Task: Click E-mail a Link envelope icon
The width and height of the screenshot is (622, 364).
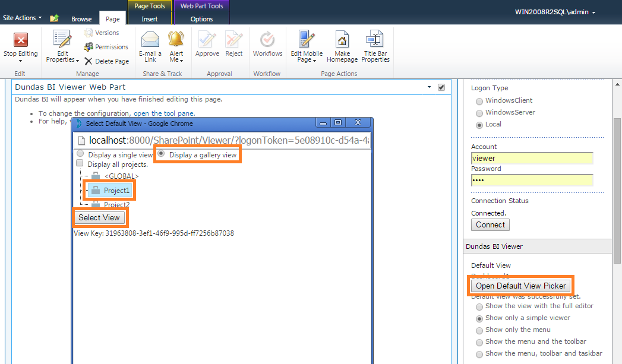Action: pyautogui.click(x=150, y=39)
